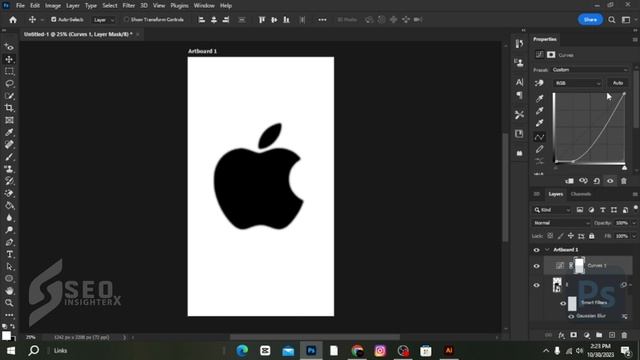
Task: Click the on-image adjustment hand tool in Curves
Action: click(x=539, y=83)
